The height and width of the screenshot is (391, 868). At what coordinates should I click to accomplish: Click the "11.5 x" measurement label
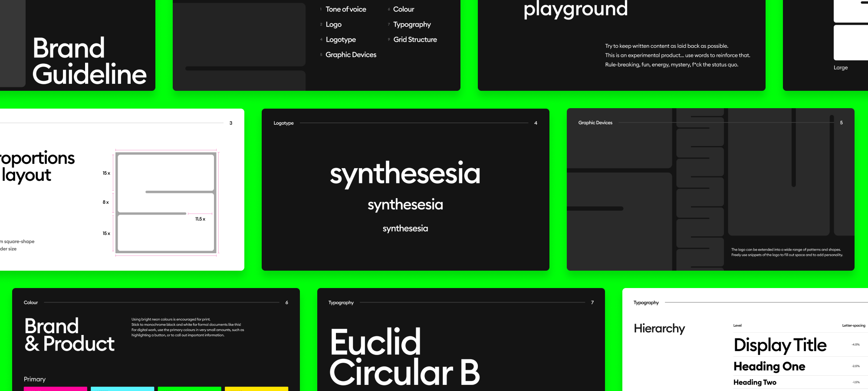[x=200, y=219]
